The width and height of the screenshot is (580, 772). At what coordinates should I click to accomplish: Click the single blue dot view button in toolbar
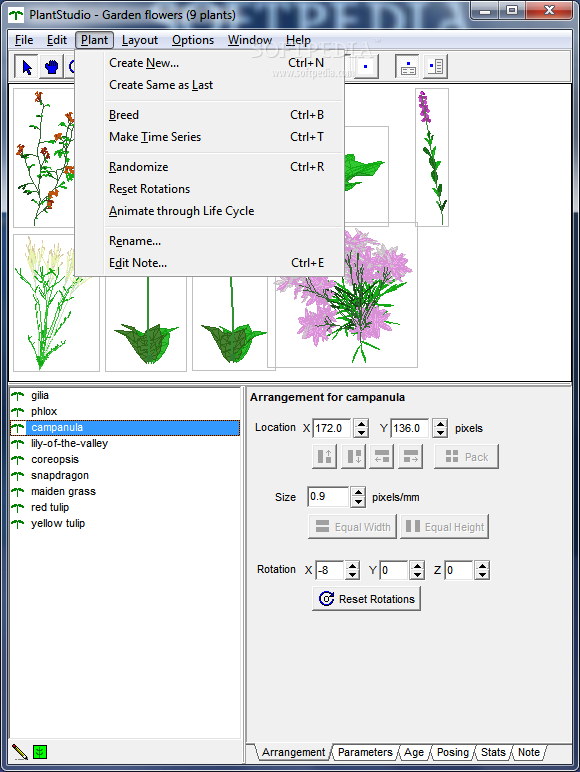coord(365,66)
